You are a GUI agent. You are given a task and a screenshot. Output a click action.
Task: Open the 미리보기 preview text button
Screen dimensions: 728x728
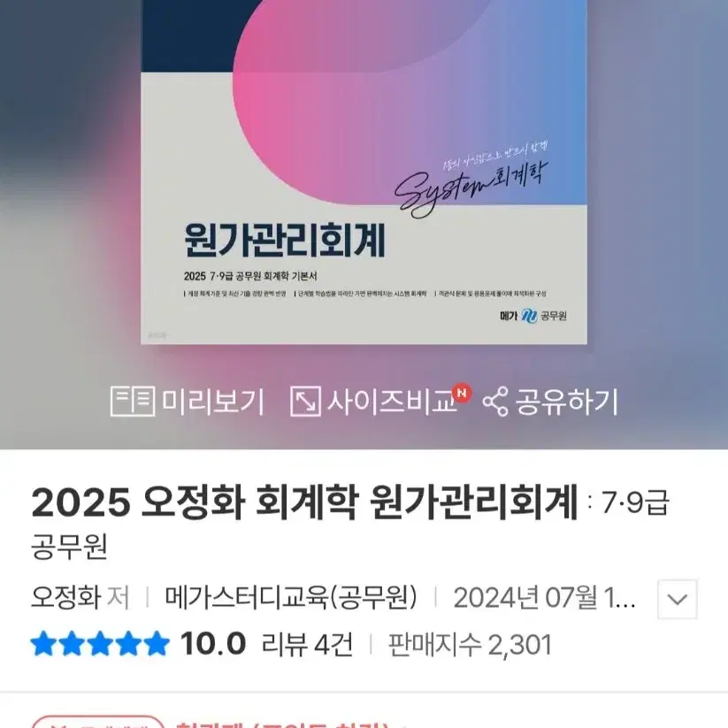213,402
